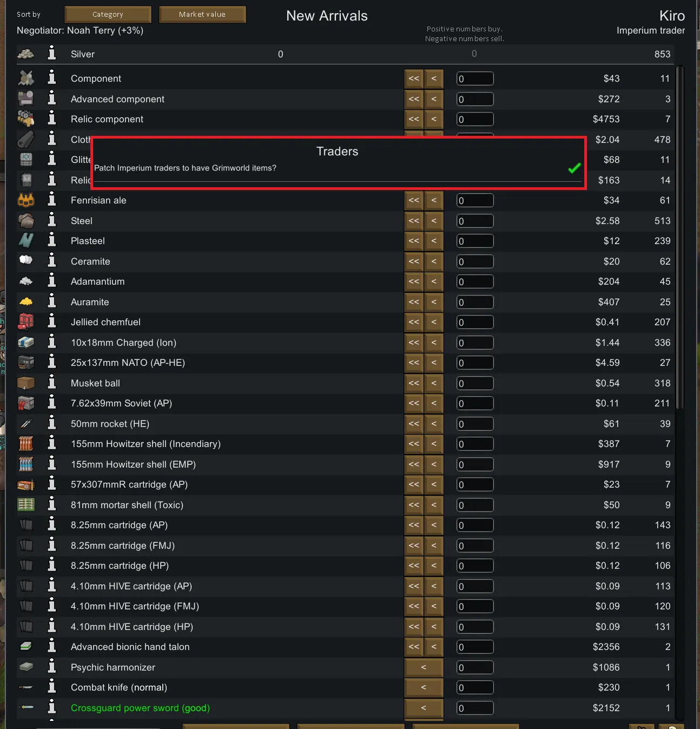Click the << button for Advanced component
The height and width of the screenshot is (729, 700).
coord(414,99)
